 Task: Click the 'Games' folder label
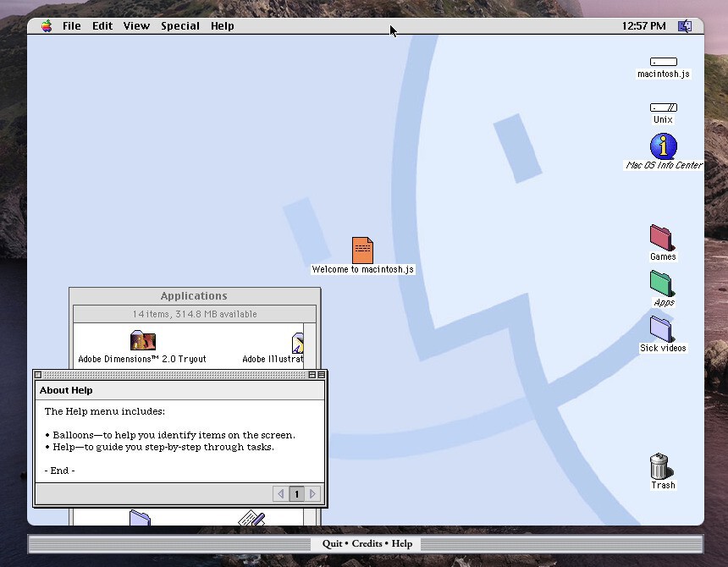663,256
